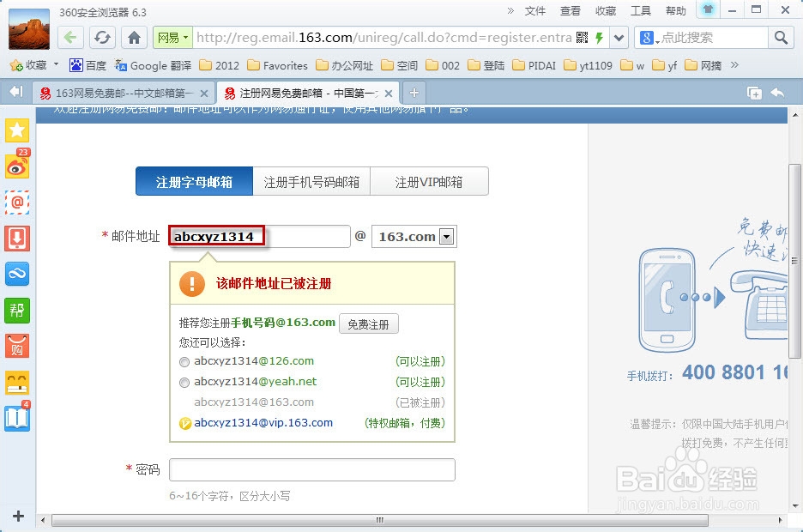The width and height of the screenshot is (803, 532).
Task: Open the 百度 bookmark
Action: click(x=88, y=65)
